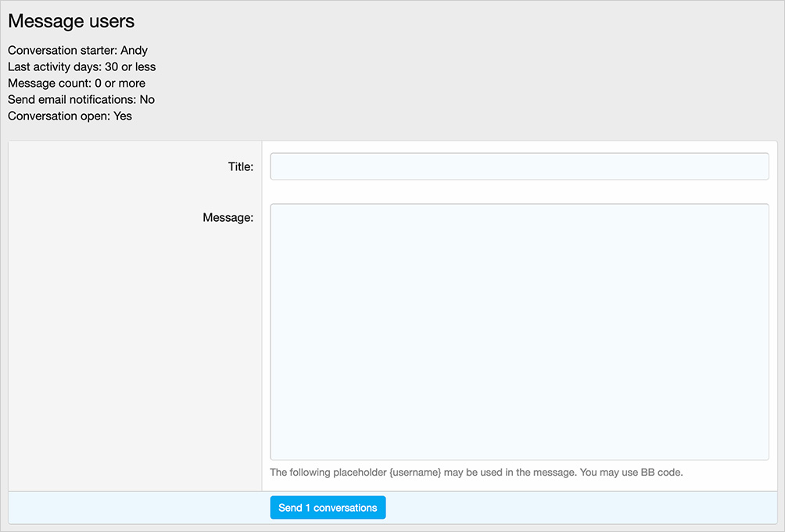Click the 'No' value of email notifications
This screenshot has width=785, height=532.
[x=147, y=100]
